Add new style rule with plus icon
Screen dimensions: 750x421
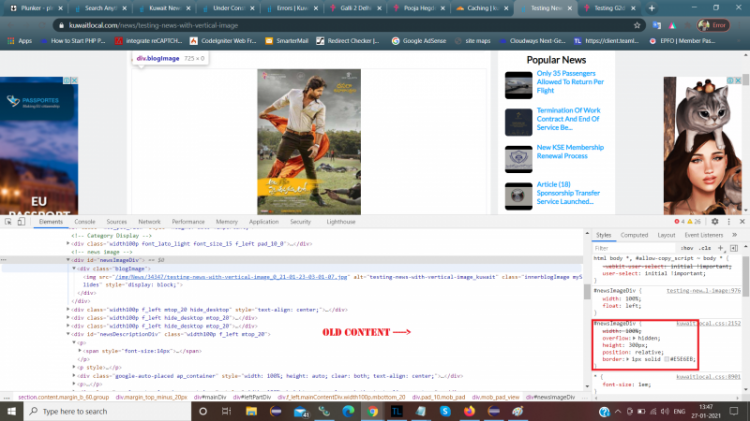(x=720, y=248)
